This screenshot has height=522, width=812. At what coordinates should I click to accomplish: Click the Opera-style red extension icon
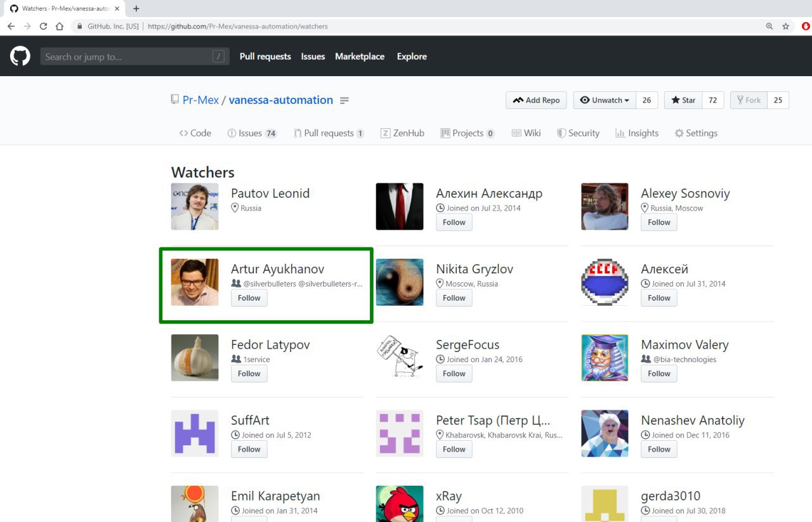[806, 27]
